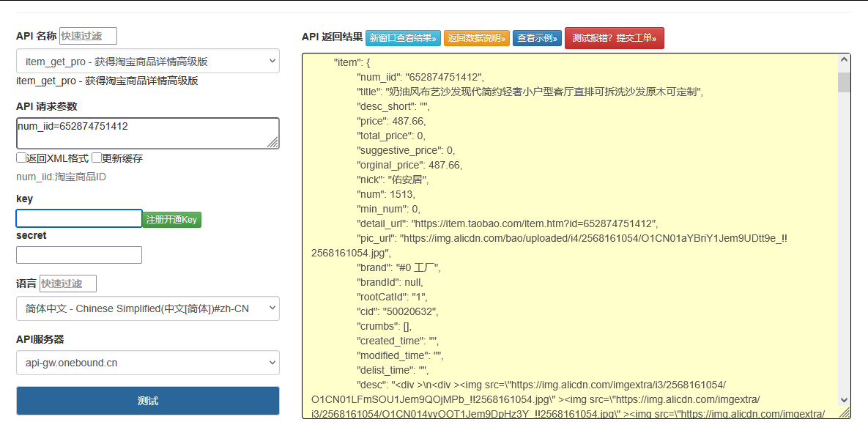Screen dimensions: 868x433
Task: Click the result textarea resize handle
Action: click(x=846, y=414)
